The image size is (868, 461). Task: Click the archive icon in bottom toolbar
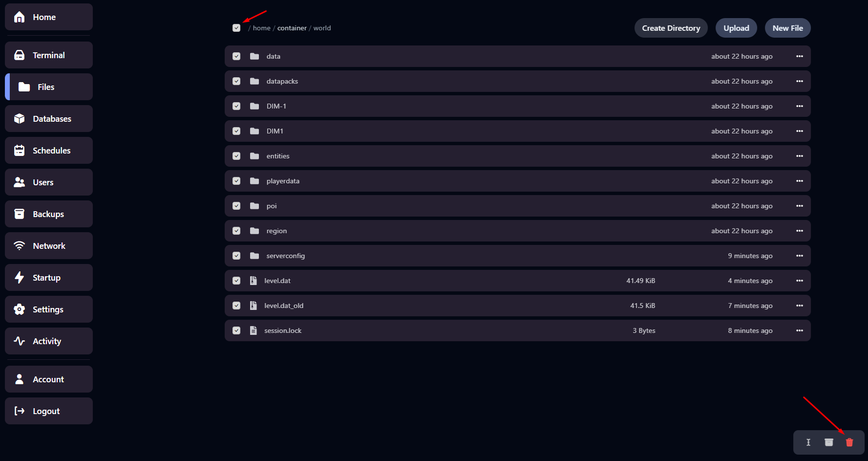tap(829, 442)
